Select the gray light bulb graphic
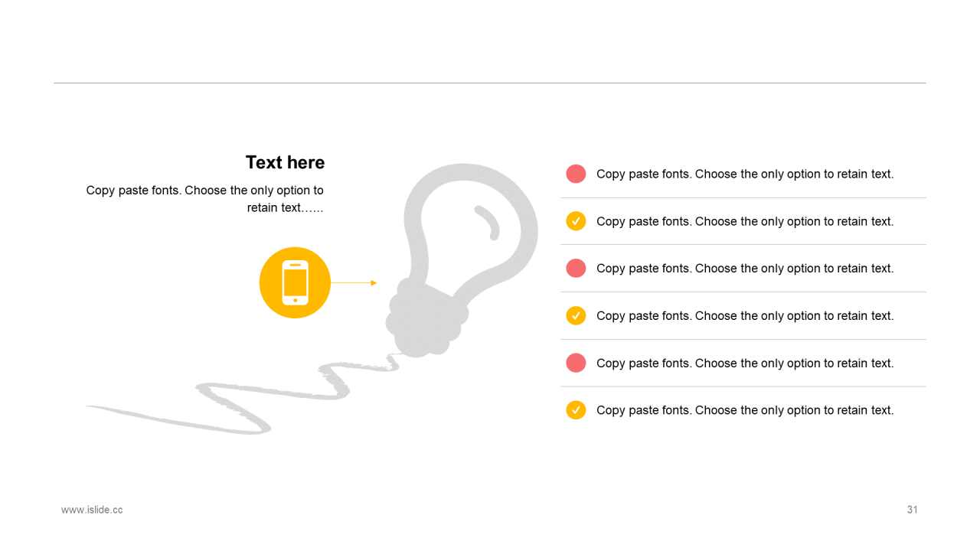This screenshot has height=551, width=980. click(462, 260)
